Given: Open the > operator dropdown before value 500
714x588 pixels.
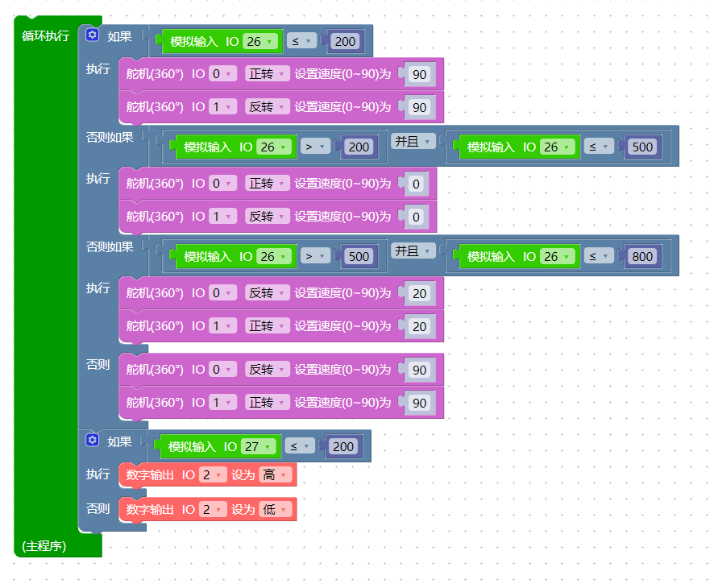Looking at the screenshot, I should pyautogui.click(x=315, y=257).
